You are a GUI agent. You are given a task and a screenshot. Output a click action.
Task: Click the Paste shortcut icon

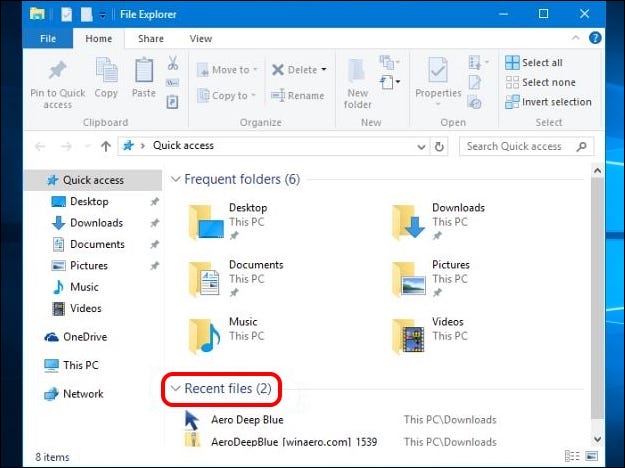click(x=173, y=102)
